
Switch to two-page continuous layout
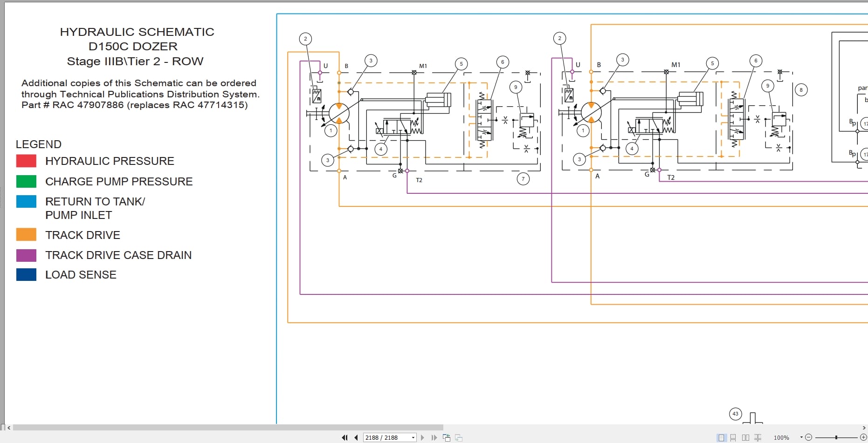pos(758,437)
